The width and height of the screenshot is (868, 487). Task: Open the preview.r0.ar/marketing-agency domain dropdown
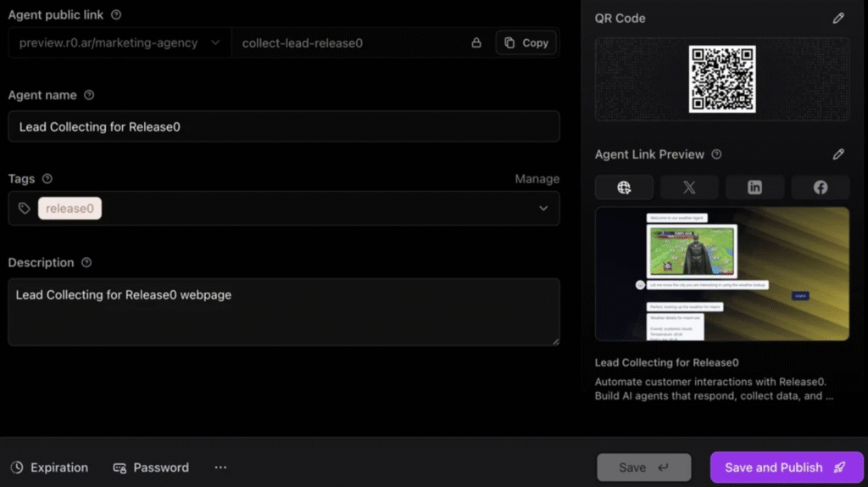click(119, 42)
